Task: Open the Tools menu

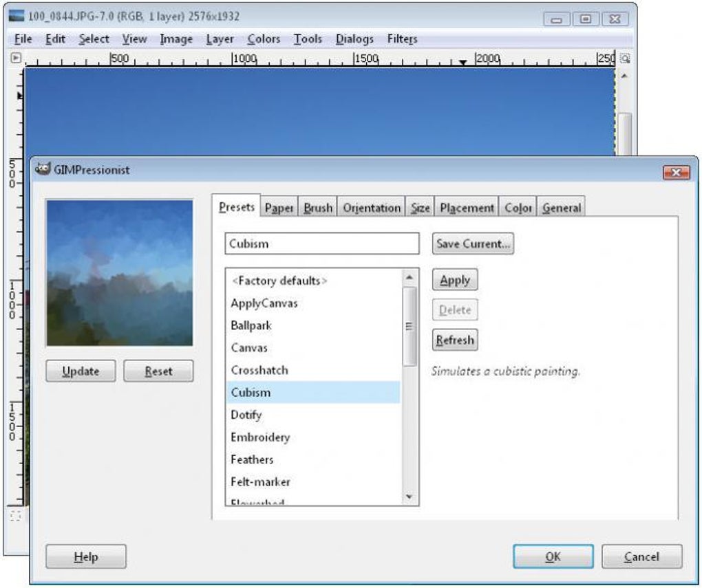Action: (x=308, y=39)
